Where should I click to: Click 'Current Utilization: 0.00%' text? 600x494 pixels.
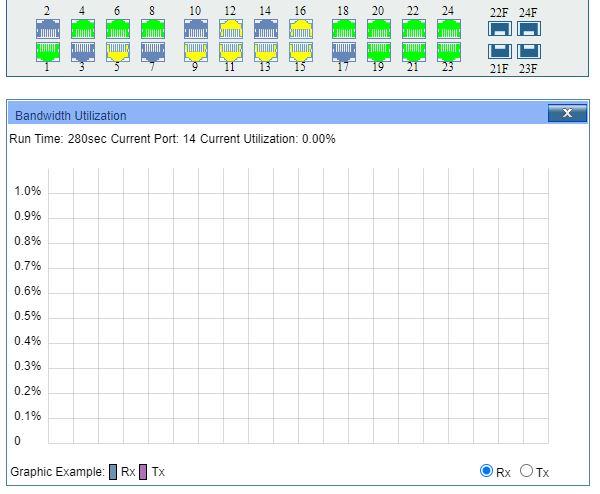click(x=267, y=139)
